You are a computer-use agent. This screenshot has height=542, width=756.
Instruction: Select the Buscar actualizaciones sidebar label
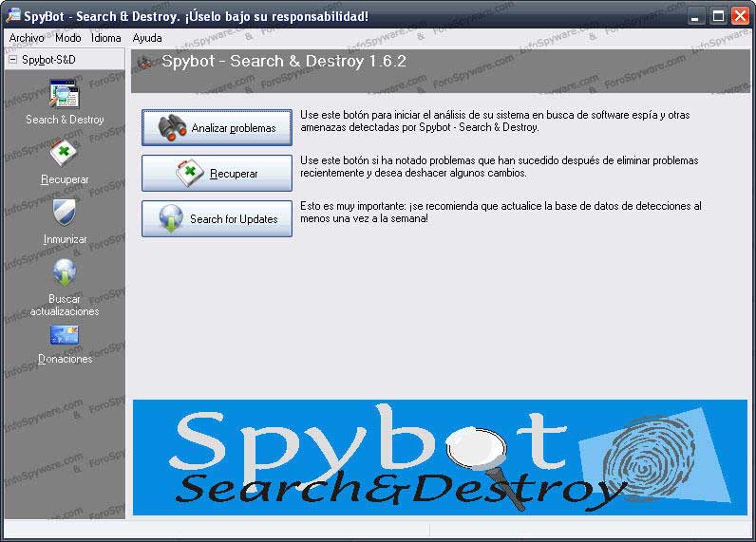point(65,305)
